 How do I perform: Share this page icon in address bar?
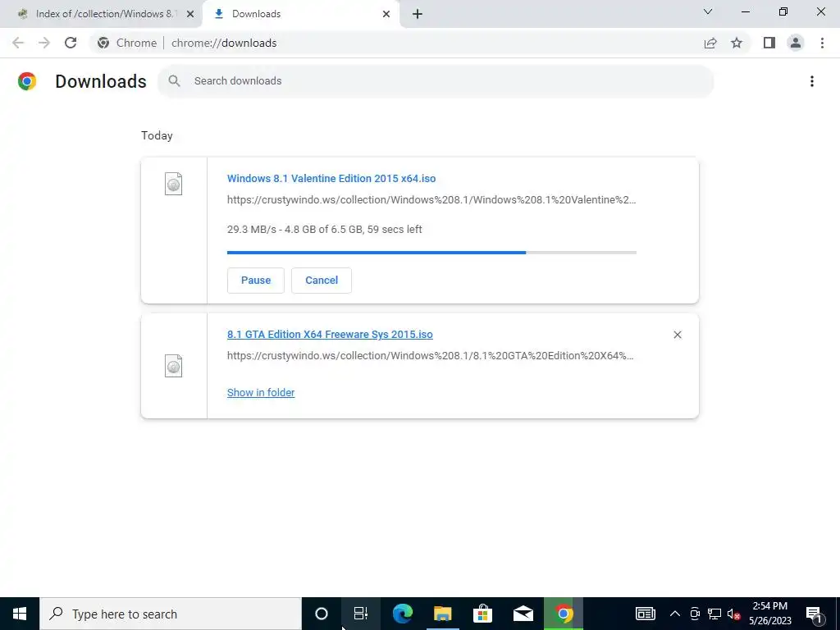click(x=710, y=43)
